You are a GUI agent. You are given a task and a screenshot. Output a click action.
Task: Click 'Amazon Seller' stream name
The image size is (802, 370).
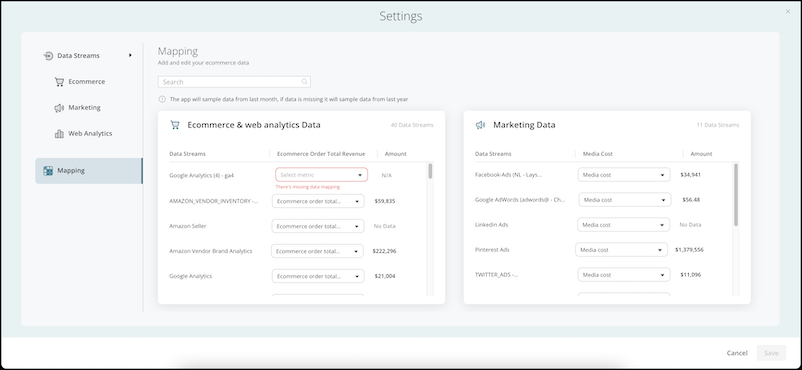[x=188, y=226]
